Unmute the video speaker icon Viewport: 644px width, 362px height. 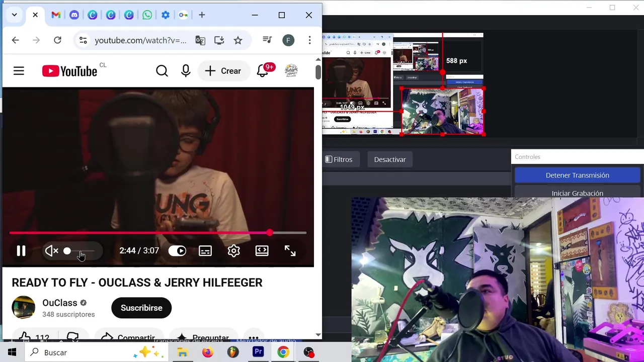[x=51, y=251]
